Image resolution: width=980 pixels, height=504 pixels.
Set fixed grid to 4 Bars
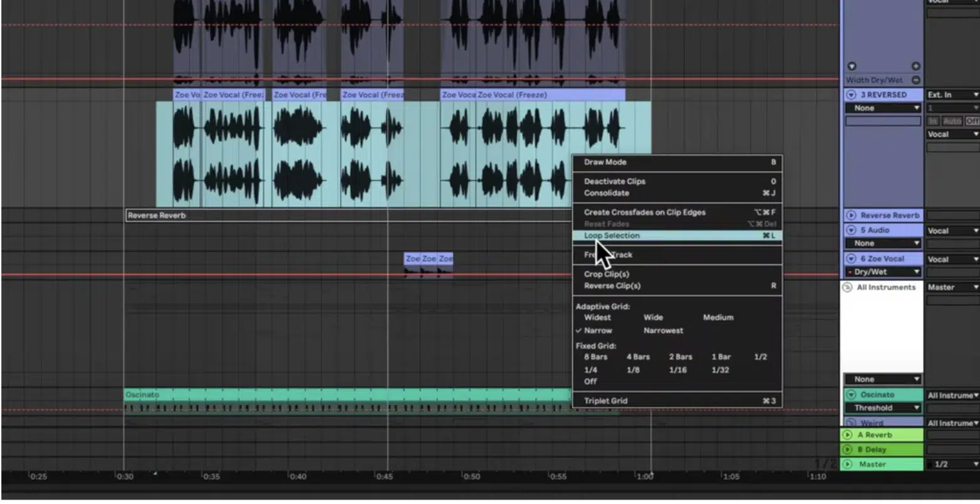point(638,357)
